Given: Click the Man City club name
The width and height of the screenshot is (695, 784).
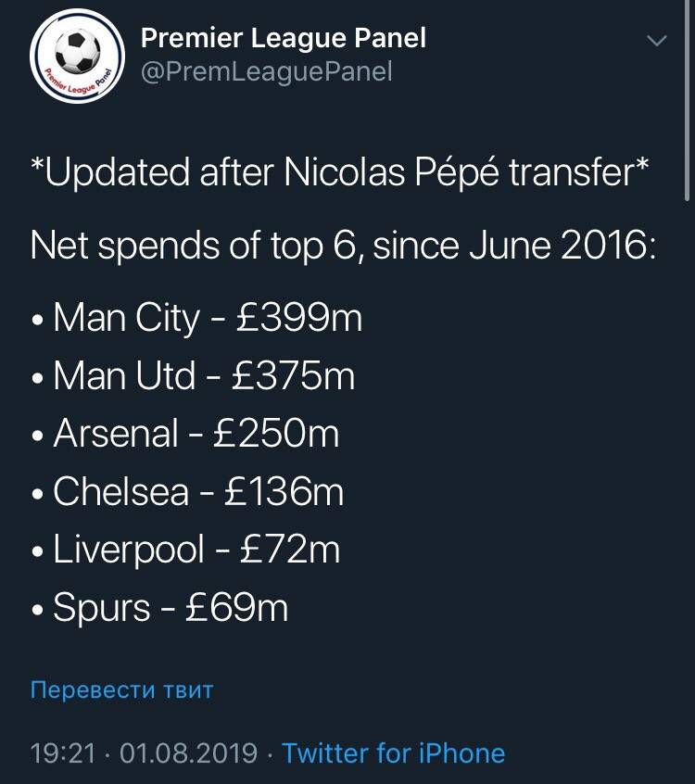Looking at the screenshot, I should tap(126, 319).
